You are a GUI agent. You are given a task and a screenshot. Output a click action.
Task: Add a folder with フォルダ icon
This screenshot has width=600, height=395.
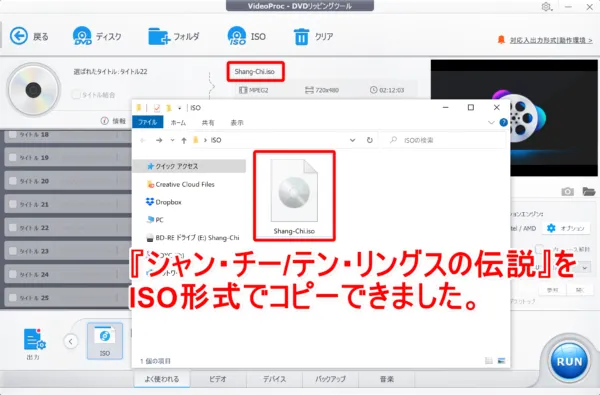click(x=159, y=36)
